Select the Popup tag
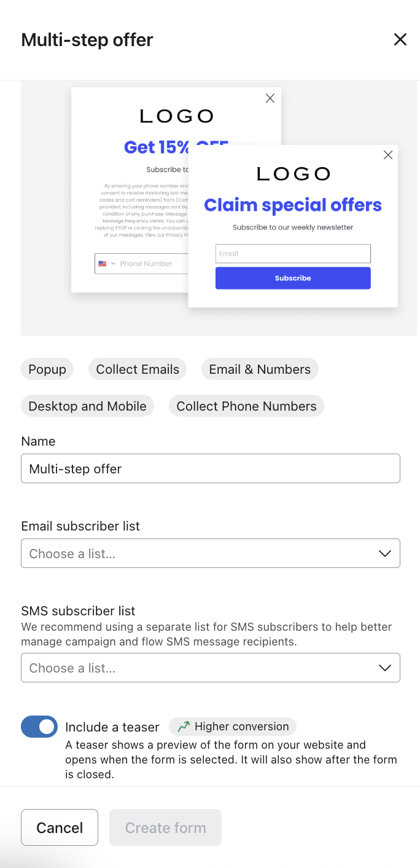The width and height of the screenshot is (420, 868). click(x=47, y=369)
